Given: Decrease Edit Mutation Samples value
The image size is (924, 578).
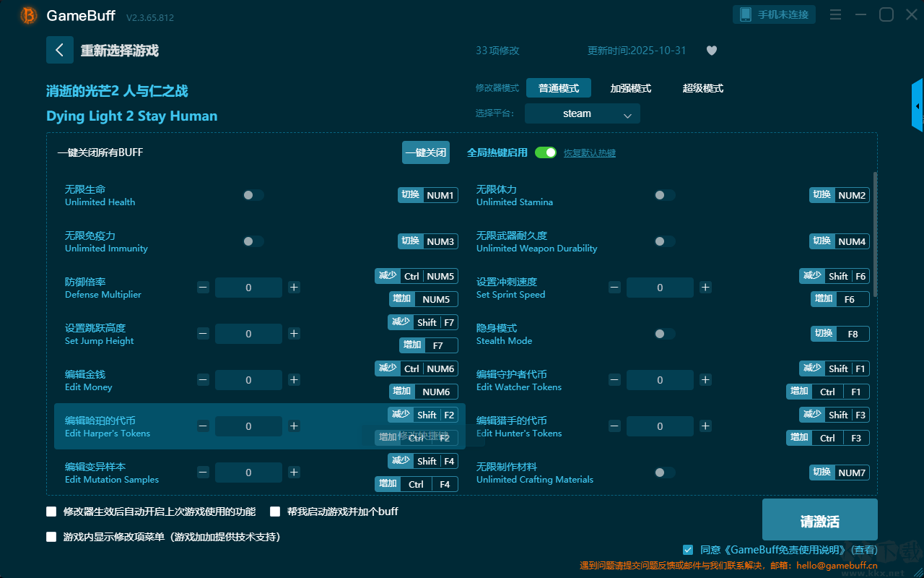Looking at the screenshot, I should [x=203, y=473].
